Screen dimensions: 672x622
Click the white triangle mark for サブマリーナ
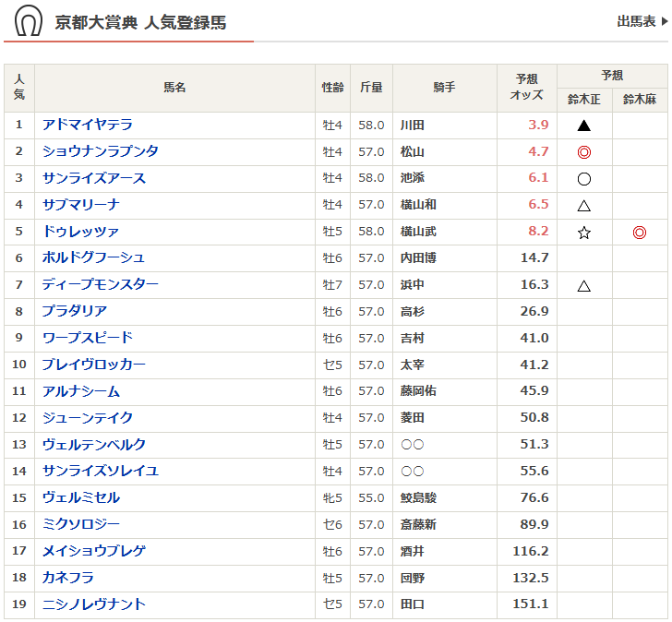(583, 206)
